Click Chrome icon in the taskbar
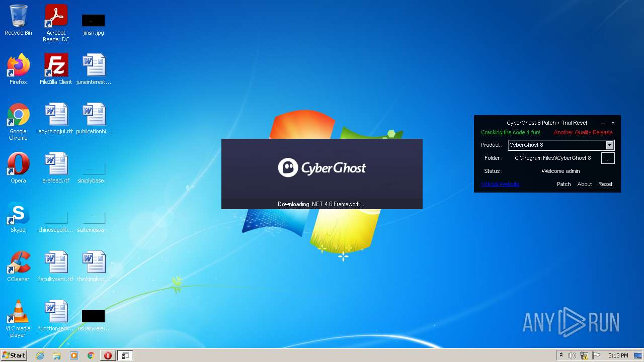The image size is (644, 362). point(91,355)
